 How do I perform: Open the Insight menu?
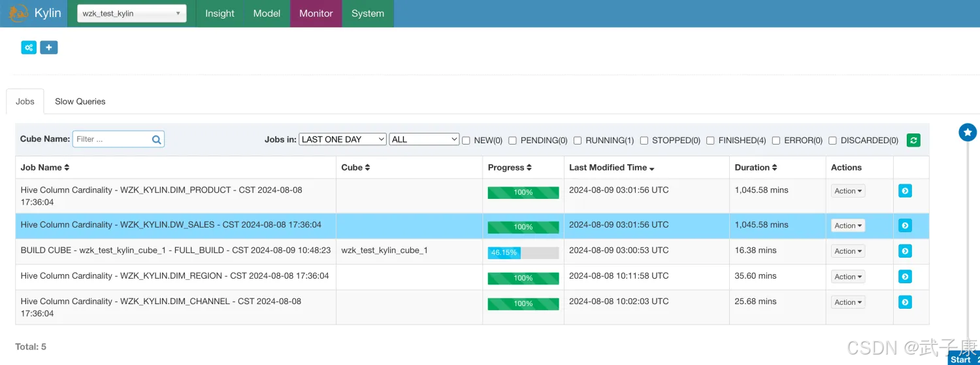220,14
